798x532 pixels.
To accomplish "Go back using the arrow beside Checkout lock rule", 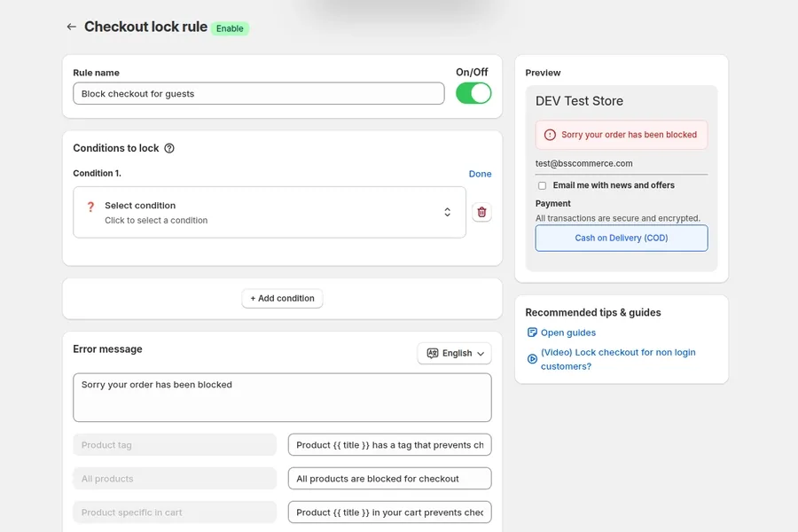I will click(71, 27).
